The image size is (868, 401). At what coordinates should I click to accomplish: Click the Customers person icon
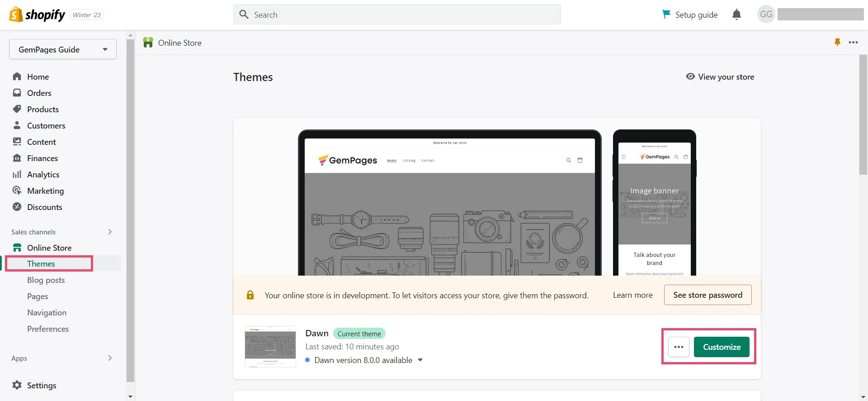[x=17, y=125]
